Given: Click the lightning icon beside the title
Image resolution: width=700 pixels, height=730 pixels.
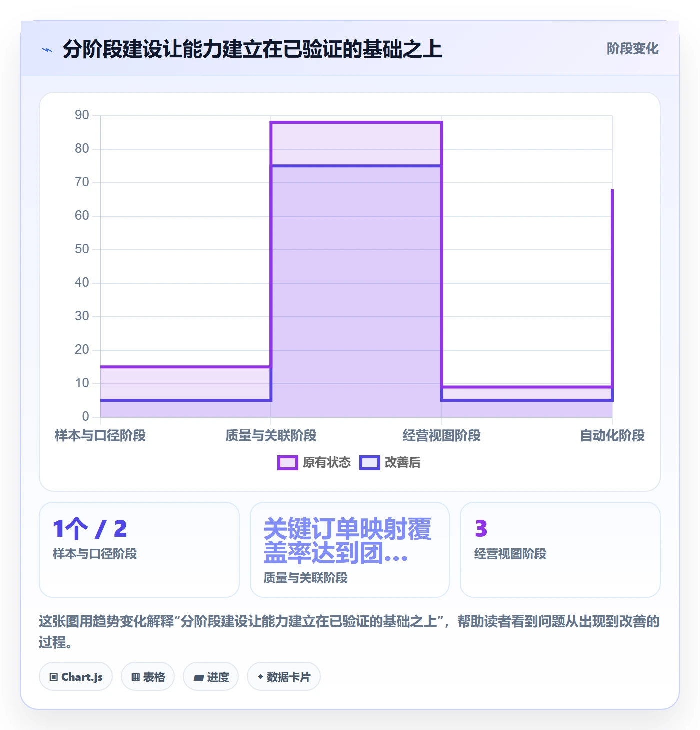Looking at the screenshot, I should [47, 50].
